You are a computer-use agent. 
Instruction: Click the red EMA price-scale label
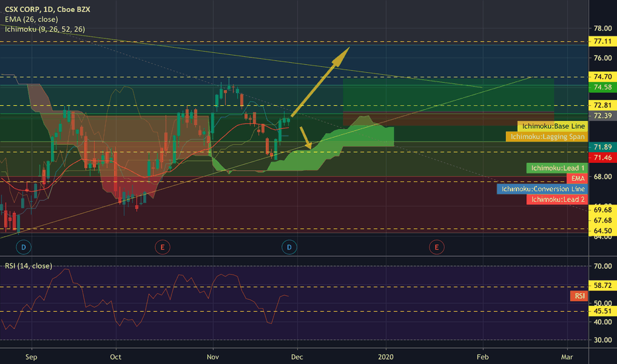tap(578, 178)
